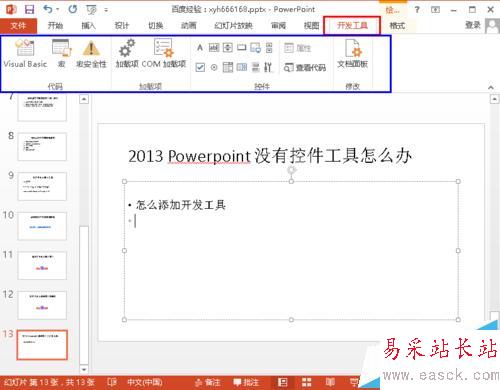The width and height of the screenshot is (500, 390).
Task: Switch to the Insert (插入) tab
Action: (x=89, y=26)
